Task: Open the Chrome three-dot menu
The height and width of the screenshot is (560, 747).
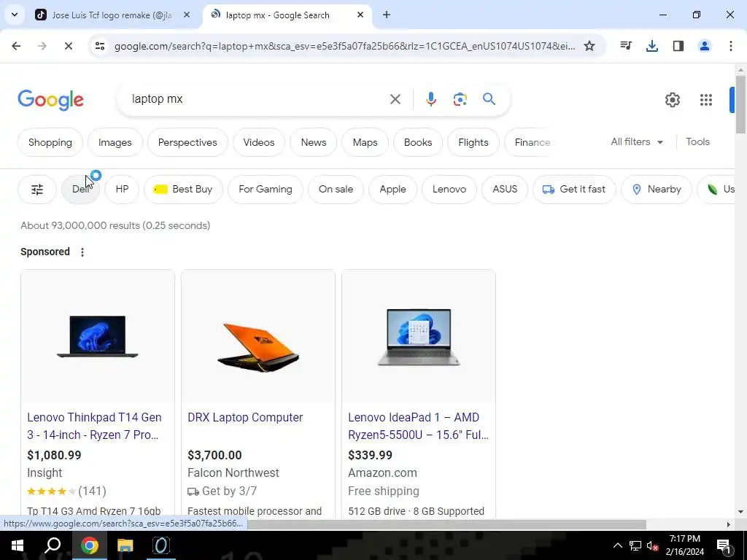Action: point(731,46)
